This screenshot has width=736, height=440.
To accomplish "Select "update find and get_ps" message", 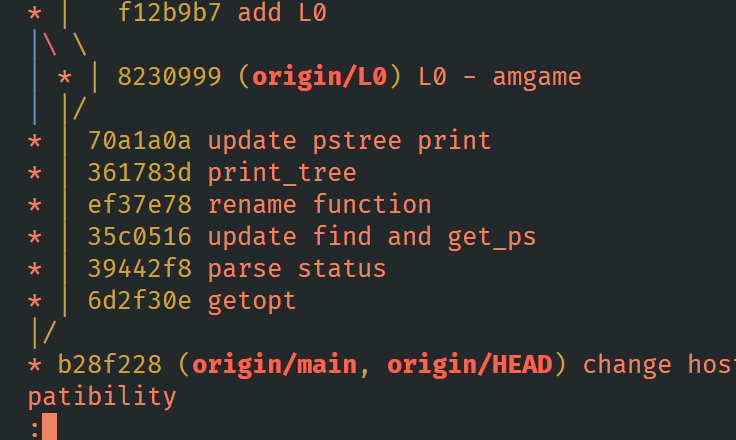I will click(372, 237).
